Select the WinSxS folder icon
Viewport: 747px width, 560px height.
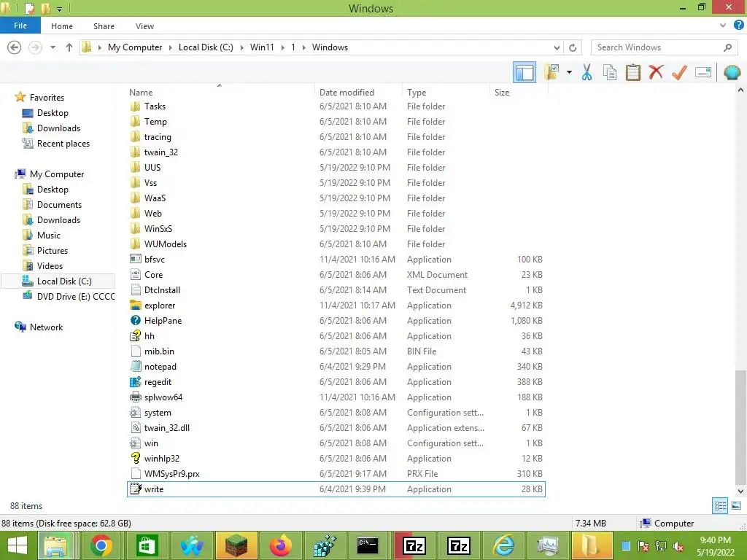coord(135,228)
